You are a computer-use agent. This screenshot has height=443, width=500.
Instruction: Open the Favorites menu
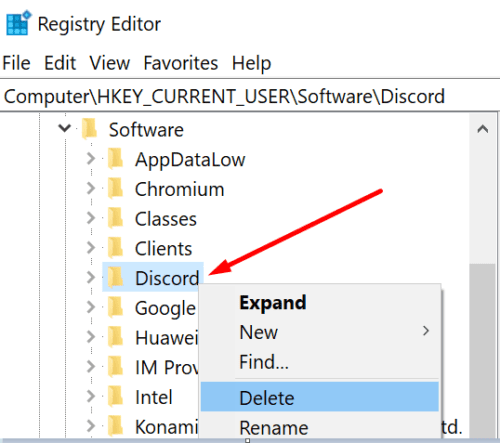pos(181,63)
